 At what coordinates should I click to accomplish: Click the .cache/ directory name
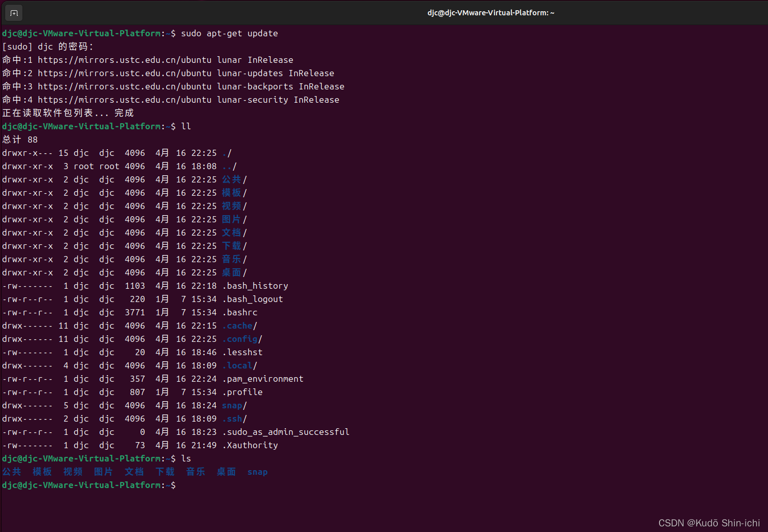tap(240, 326)
